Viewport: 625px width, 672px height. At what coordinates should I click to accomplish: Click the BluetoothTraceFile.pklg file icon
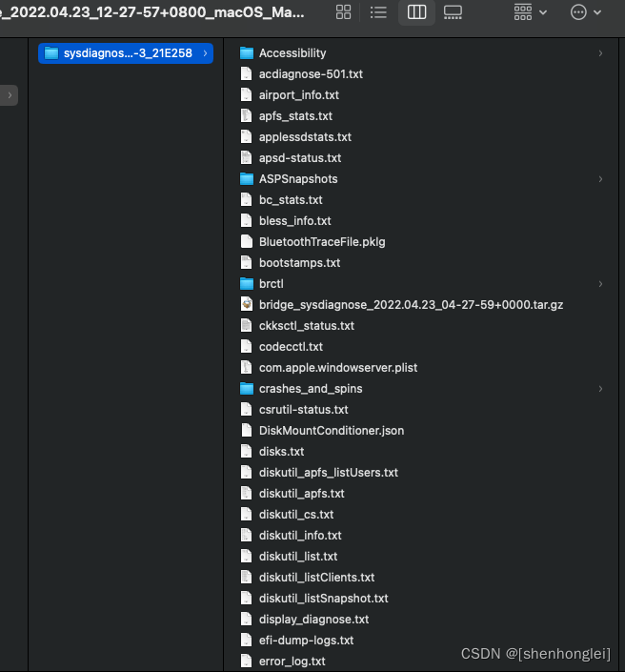tap(247, 242)
